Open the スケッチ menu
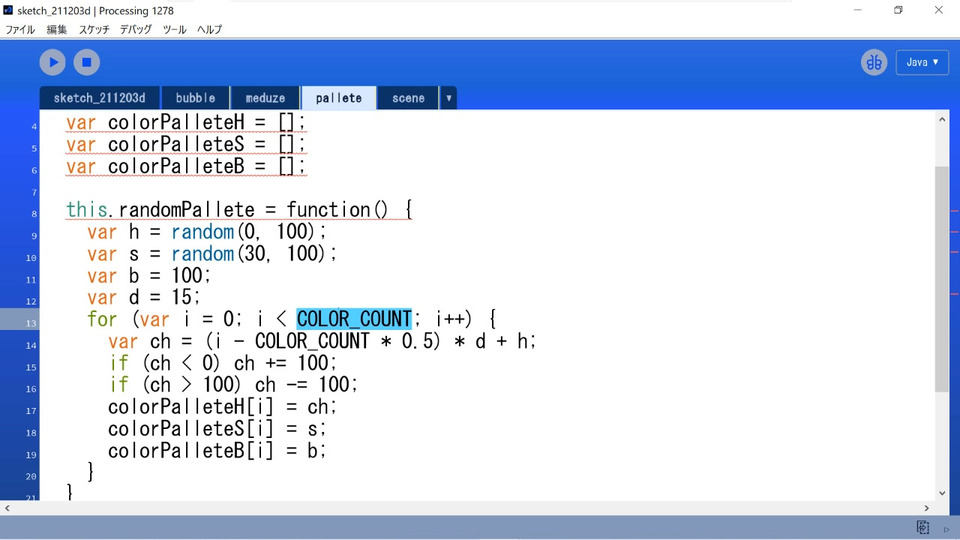960x540 pixels. (x=94, y=29)
